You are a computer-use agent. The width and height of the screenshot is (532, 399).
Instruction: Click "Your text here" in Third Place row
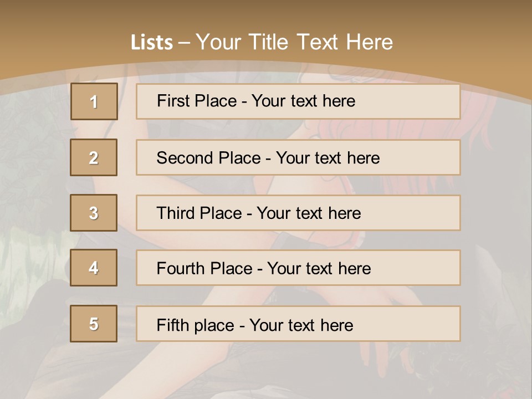coord(309,213)
